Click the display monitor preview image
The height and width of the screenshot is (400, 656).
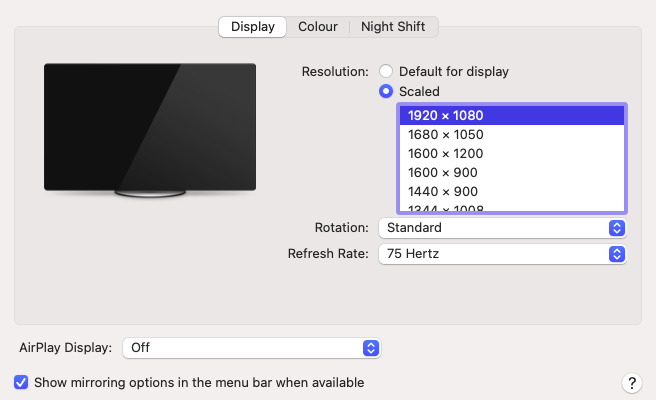pyautogui.click(x=150, y=127)
